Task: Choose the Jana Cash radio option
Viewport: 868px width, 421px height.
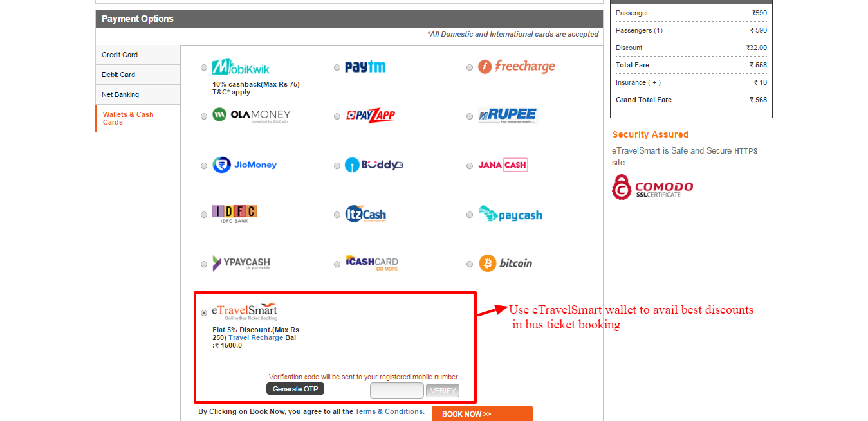Action: 470,166
